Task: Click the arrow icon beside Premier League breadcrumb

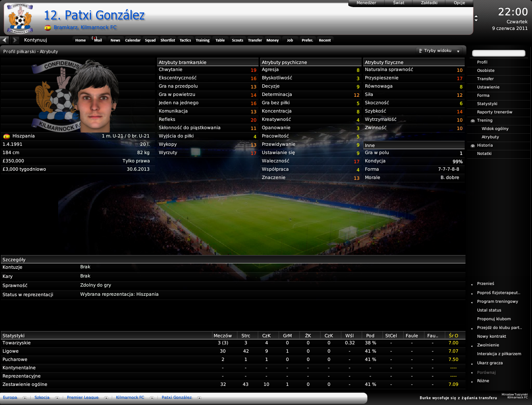Action: (106, 398)
